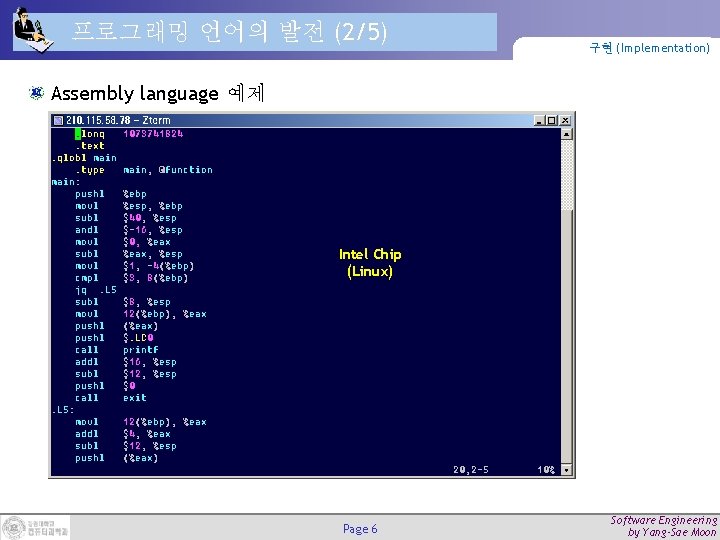
Task: Click the 'Assembly language' bullet heading
Action: (158, 93)
